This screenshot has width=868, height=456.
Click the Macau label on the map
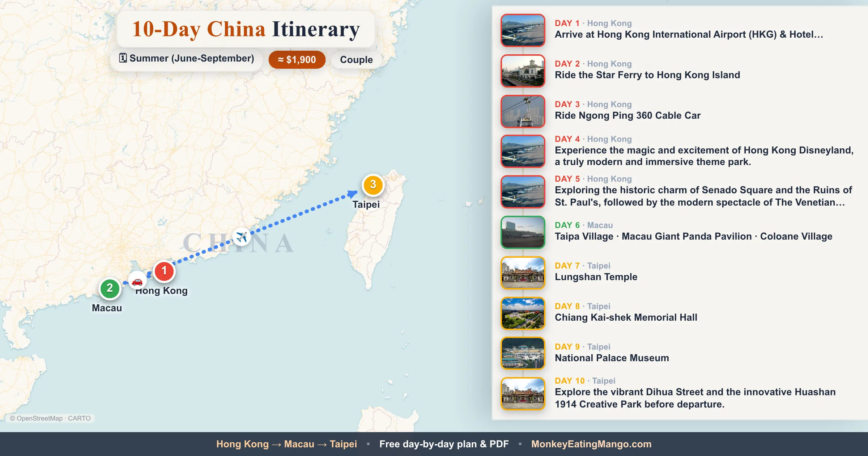[107, 308]
